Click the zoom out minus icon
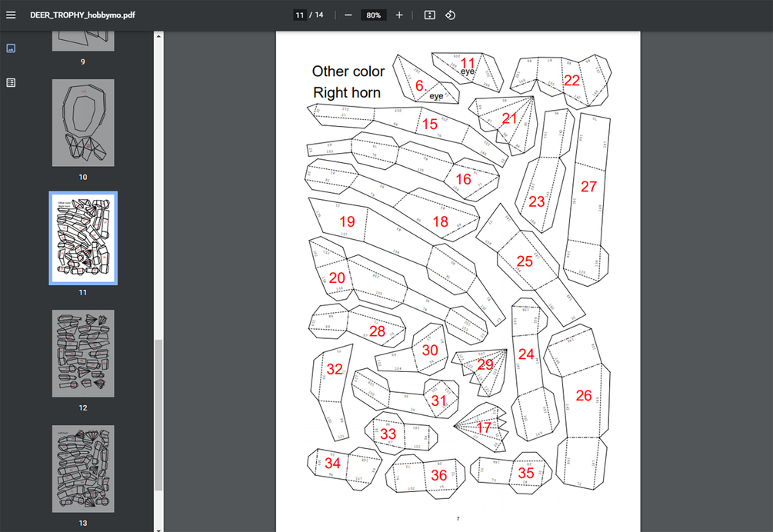 [348, 15]
